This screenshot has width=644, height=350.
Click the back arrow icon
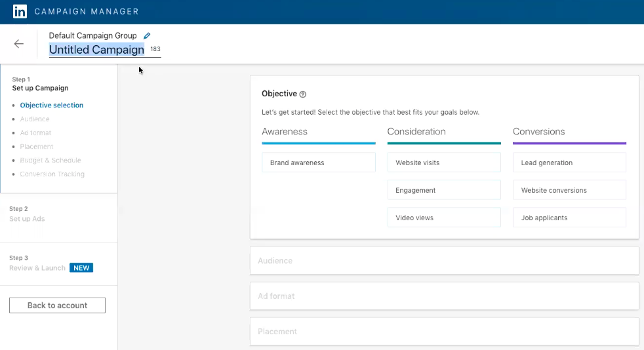(19, 44)
